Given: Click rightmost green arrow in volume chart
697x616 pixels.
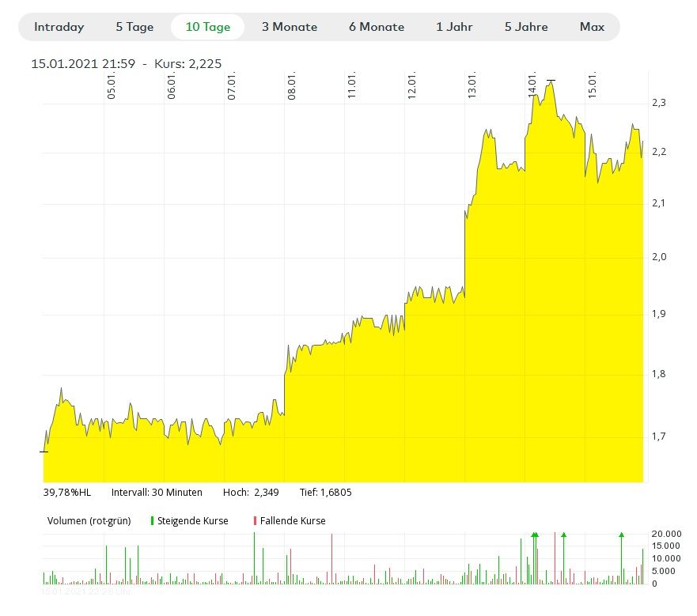Looking at the screenshot, I should click(x=621, y=535).
